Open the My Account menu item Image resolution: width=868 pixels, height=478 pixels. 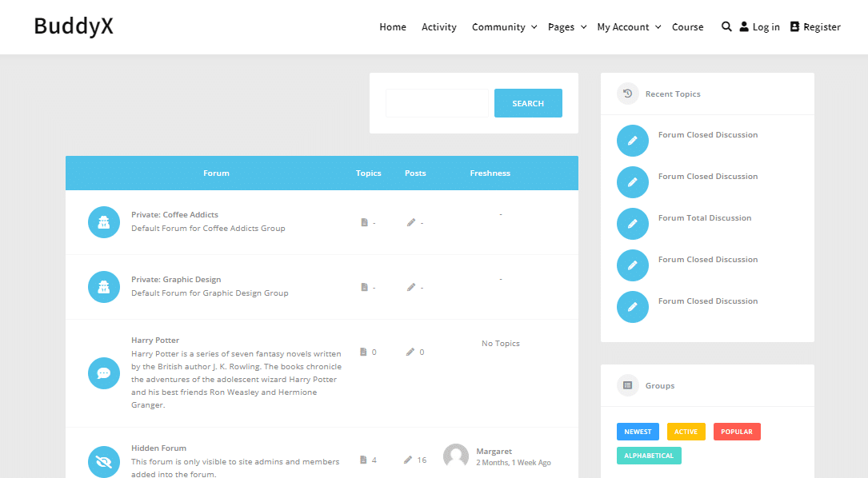coord(622,27)
